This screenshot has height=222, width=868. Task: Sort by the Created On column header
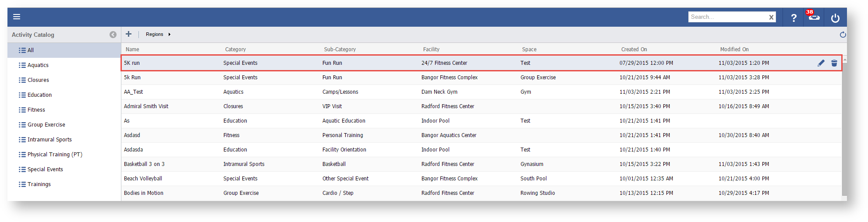click(634, 49)
